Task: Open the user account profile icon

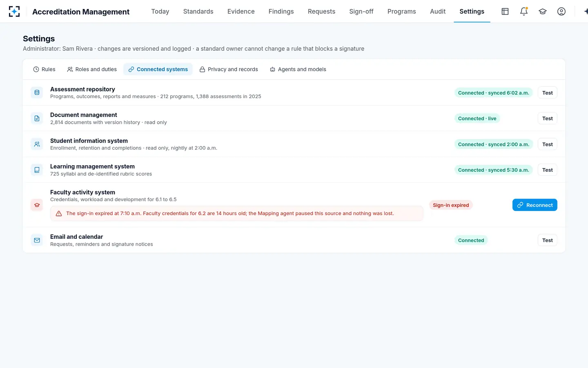Action: (x=561, y=11)
